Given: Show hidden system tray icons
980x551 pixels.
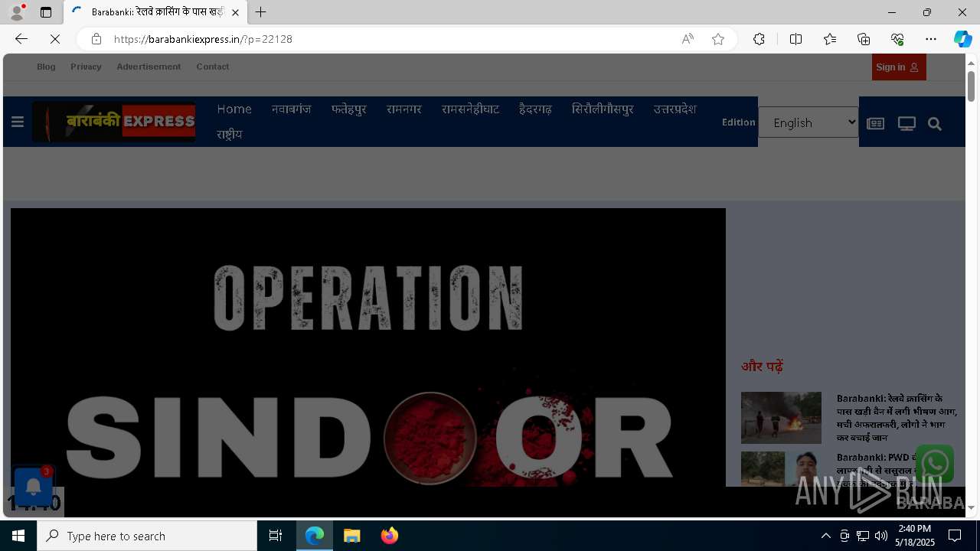Looking at the screenshot, I should coord(825,536).
